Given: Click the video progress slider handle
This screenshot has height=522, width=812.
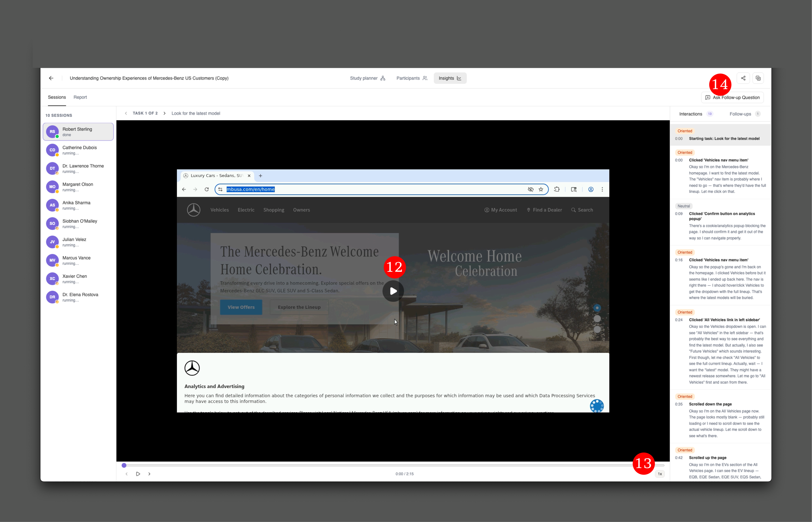Looking at the screenshot, I should click(124, 465).
